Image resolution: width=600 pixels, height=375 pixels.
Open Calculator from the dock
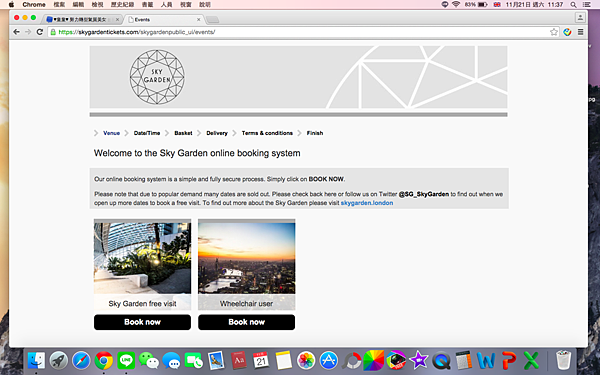[x=463, y=360]
